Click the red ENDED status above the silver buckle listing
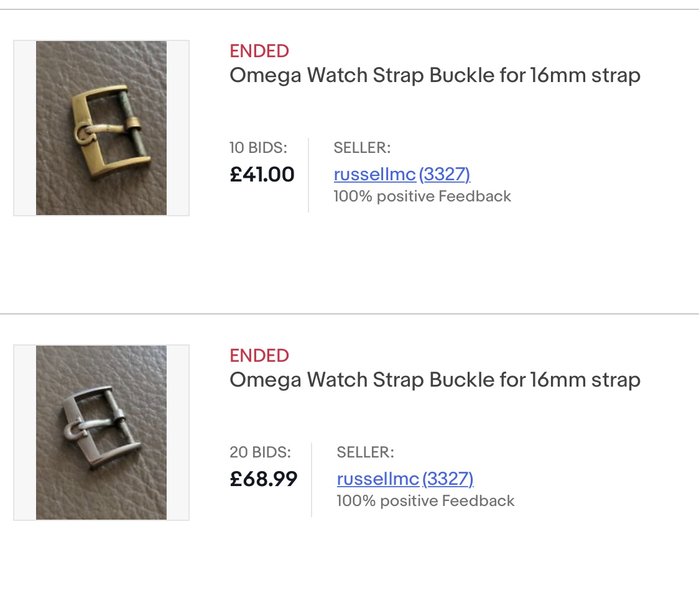 259,356
